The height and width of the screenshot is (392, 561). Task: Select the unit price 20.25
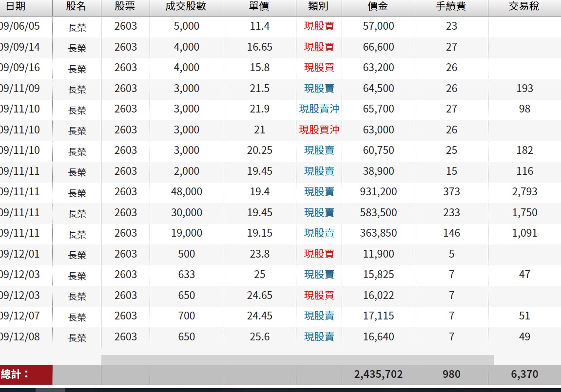point(260,150)
